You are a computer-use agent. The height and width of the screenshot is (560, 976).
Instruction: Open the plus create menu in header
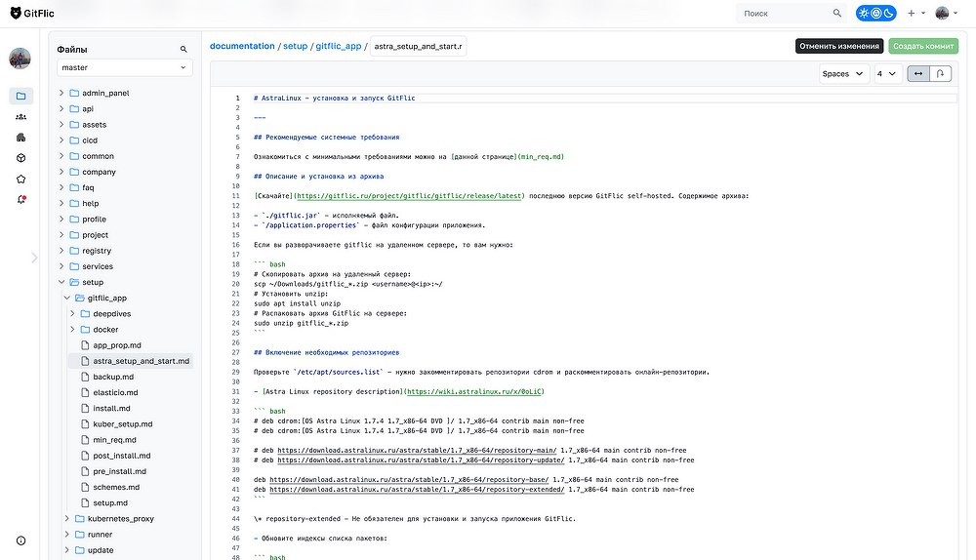pos(916,13)
